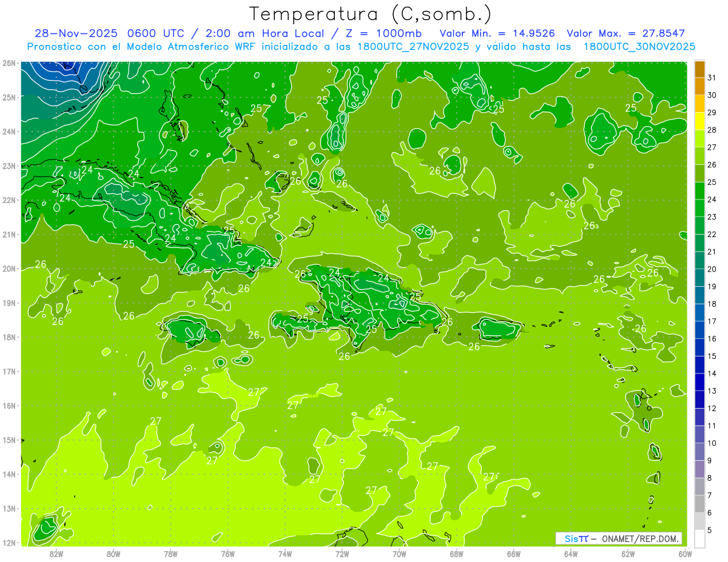Click the '78W' longitude axis label
Image resolution: width=728 pixels, height=562 pixels.
click(x=170, y=554)
